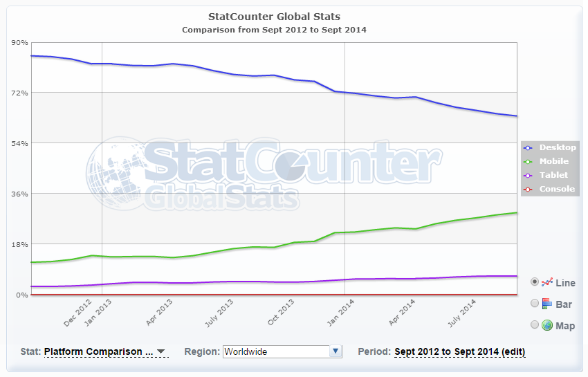This screenshot has height=377, width=588.
Task: Click the green Mobile legend marker
Action: 529,161
